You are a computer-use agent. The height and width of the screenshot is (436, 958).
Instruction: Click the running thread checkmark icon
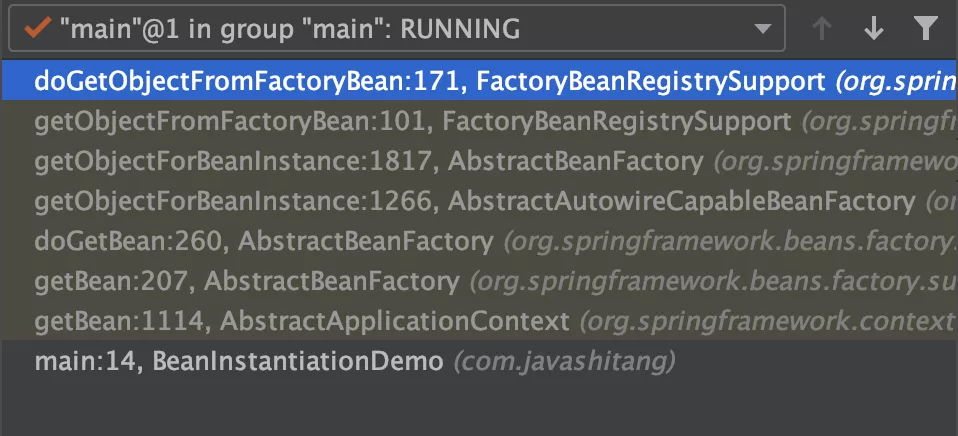click(x=37, y=29)
